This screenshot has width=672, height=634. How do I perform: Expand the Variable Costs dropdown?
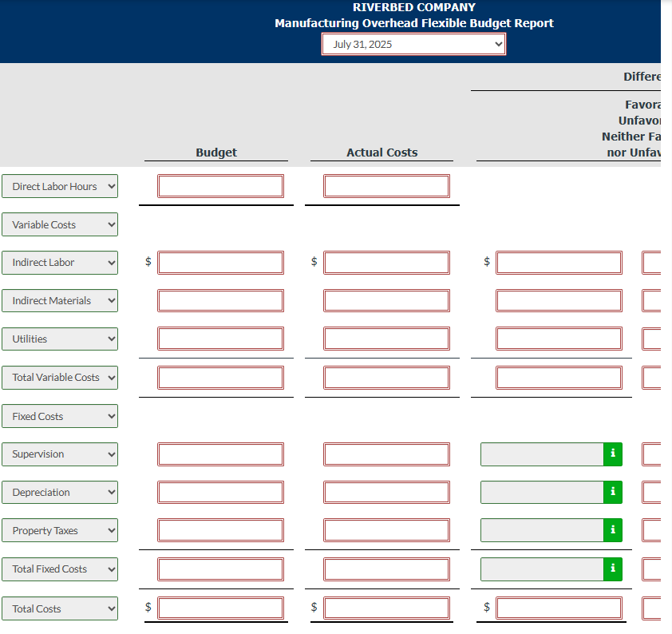pyautogui.click(x=60, y=224)
